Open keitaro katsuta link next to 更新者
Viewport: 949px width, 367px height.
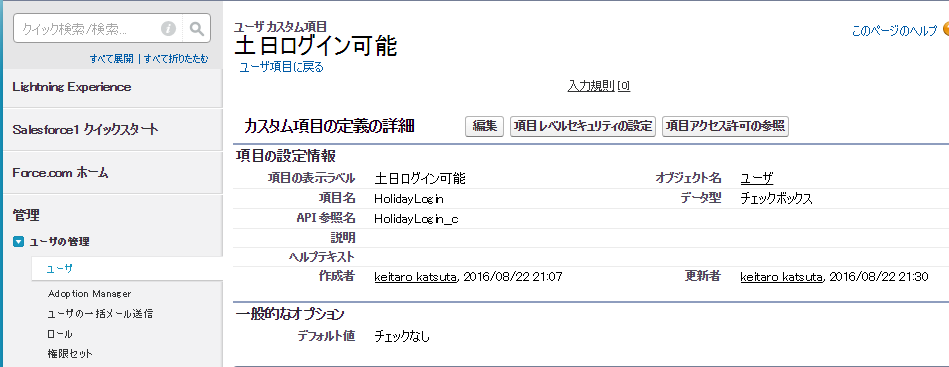781,277
